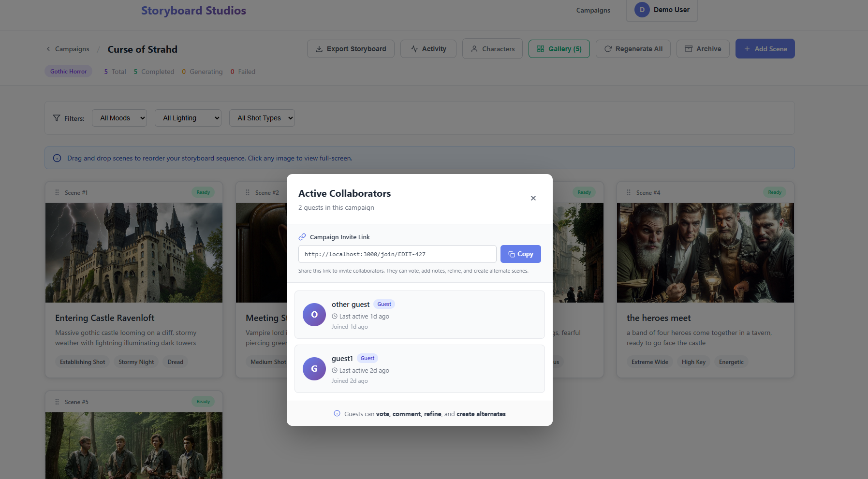Click the 'G' avatar of guest1
The width and height of the screenshot is (868, 479).
pos(314,369)
